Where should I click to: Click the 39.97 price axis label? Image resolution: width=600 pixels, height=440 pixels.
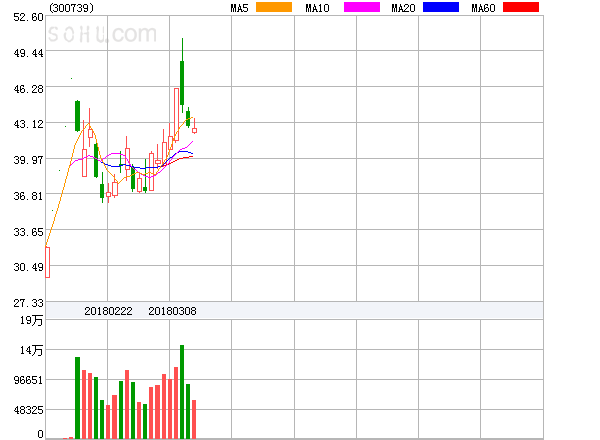[28, 160]
